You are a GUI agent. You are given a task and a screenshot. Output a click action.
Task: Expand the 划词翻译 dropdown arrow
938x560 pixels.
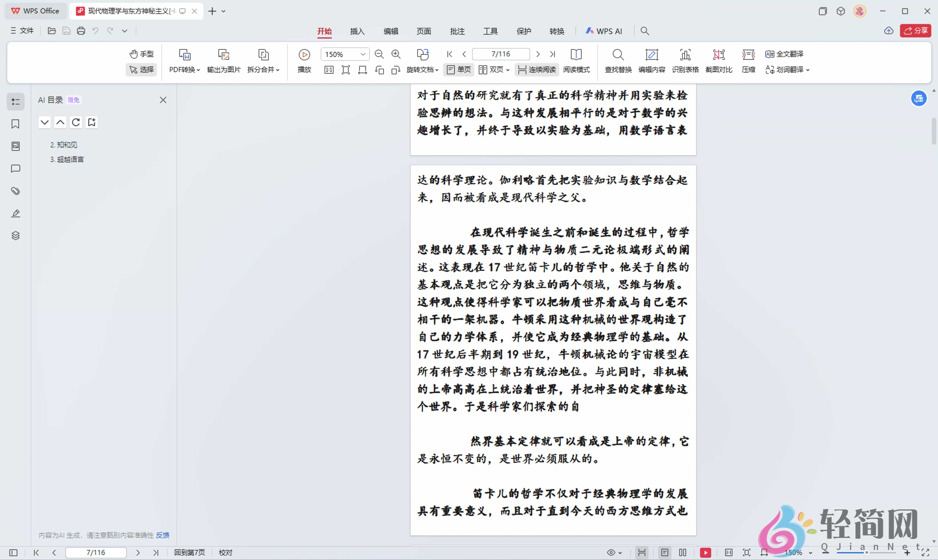[x=808, y=70]
